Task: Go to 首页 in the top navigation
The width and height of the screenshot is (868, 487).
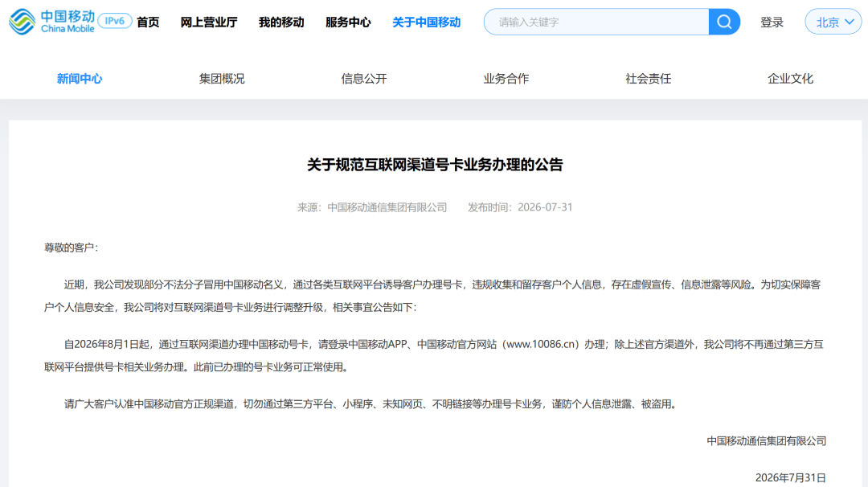Action: pyautogui.click(x=148, y=23)
